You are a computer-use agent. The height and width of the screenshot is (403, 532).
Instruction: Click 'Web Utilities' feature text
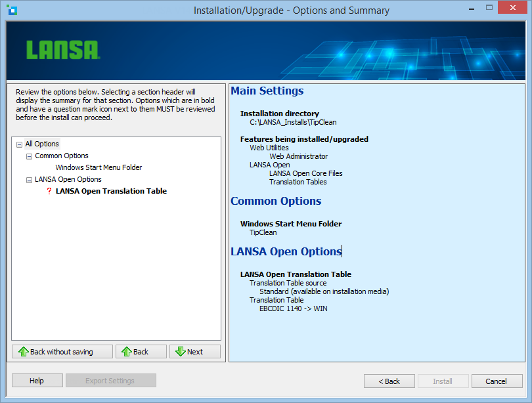pyautogui.click(x=269, y=148)
